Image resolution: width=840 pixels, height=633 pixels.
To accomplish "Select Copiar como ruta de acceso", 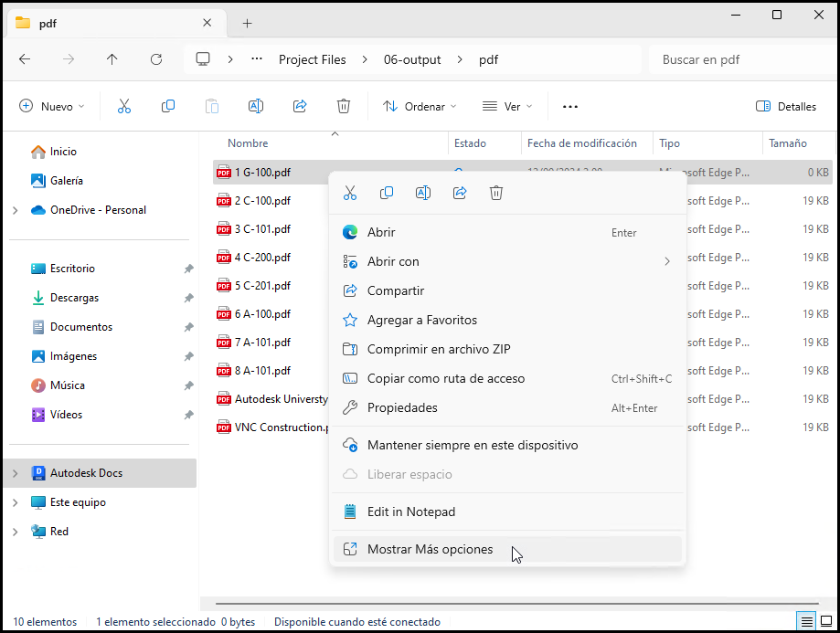I will (507, 379).
